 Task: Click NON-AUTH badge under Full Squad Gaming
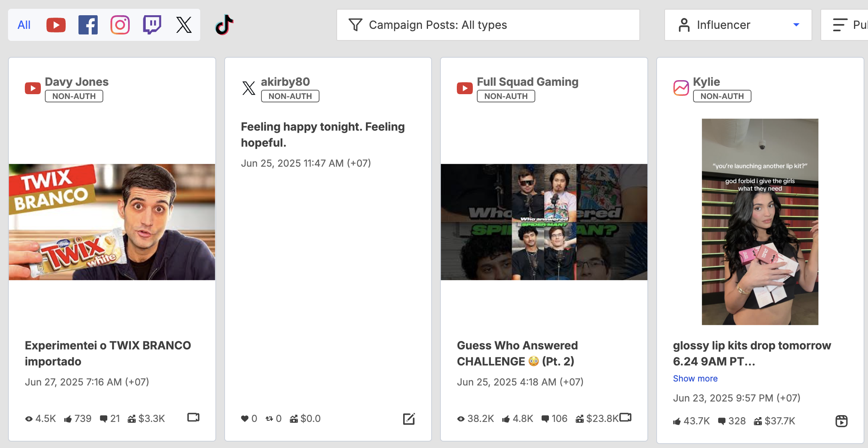pos(506,96)
